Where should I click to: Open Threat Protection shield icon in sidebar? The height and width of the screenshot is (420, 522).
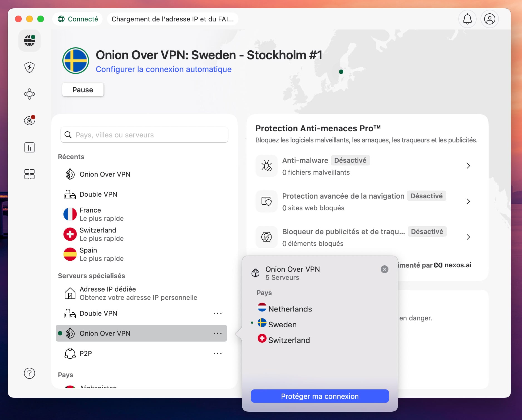click(x=29, y=67)
